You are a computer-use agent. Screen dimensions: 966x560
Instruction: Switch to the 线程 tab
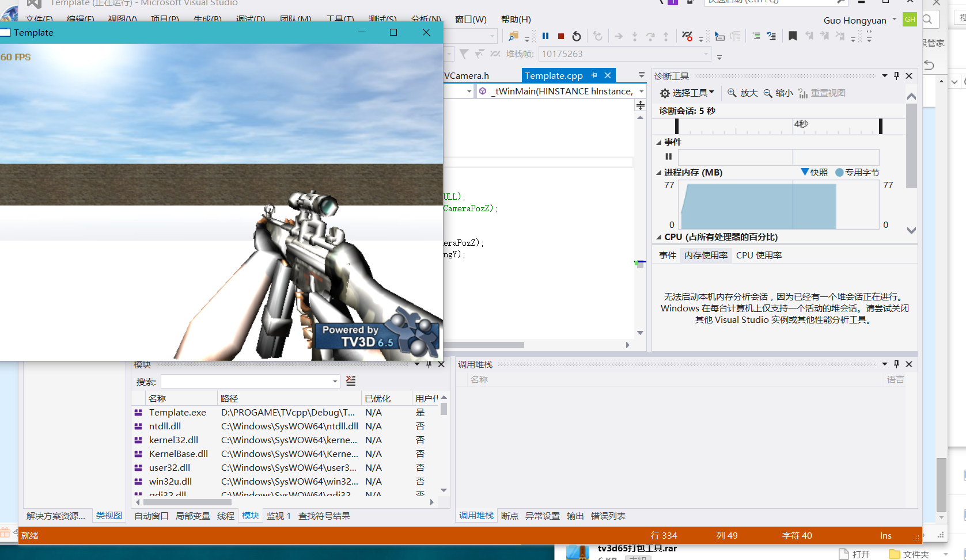click(226, 516)
